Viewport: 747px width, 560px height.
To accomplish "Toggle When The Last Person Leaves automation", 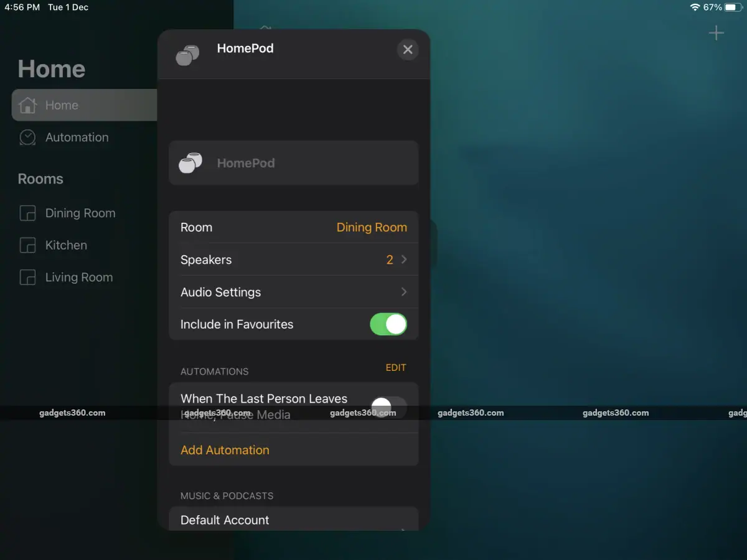I will coord(388,408).
